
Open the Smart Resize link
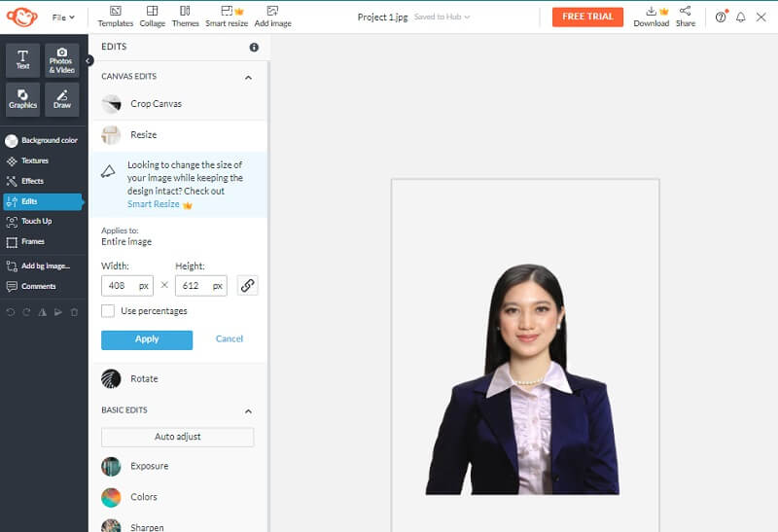coord(154,204)
